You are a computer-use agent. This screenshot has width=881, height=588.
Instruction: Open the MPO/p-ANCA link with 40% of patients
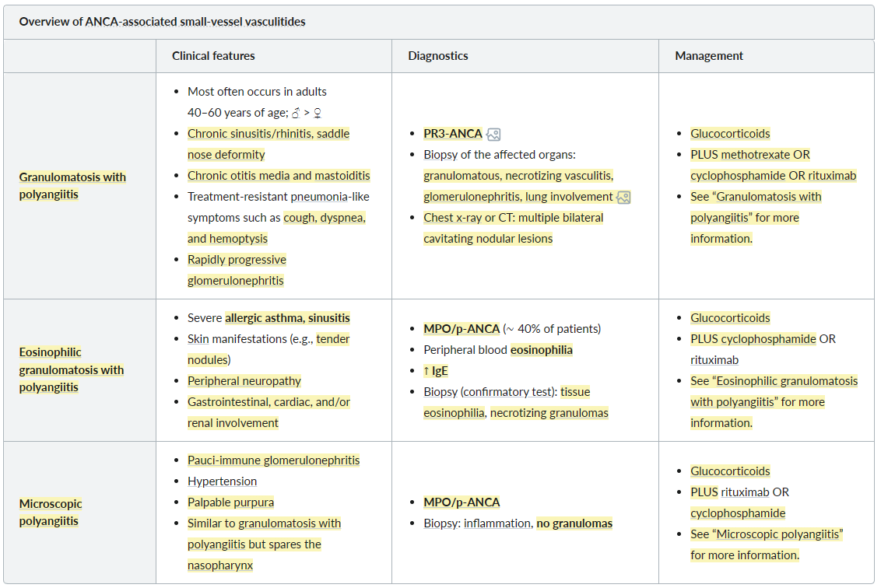pos(462,328)
